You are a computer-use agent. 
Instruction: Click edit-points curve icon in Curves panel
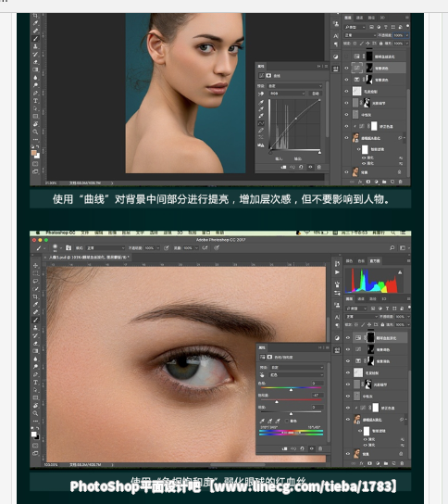pos(261,123)
